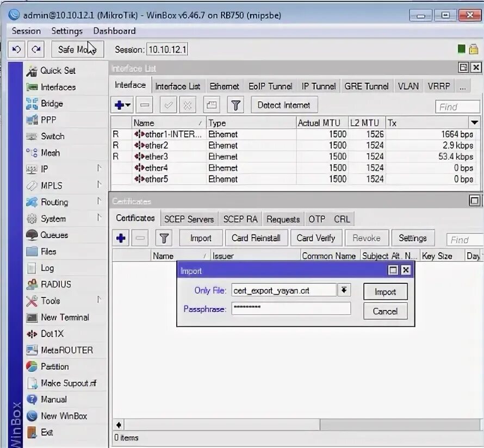Click the Detect Internet button
484x448 pixels.
(x=284, y=105)
